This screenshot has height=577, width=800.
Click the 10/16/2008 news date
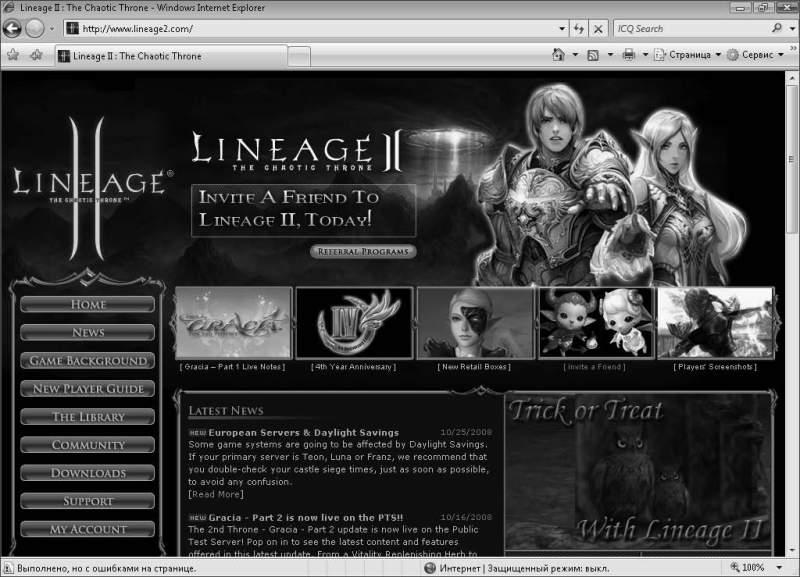[466, 517]
